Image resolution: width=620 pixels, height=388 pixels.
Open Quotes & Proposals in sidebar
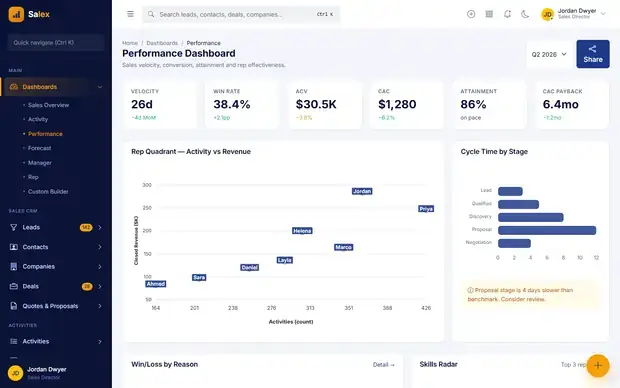[x=56, y=306]
